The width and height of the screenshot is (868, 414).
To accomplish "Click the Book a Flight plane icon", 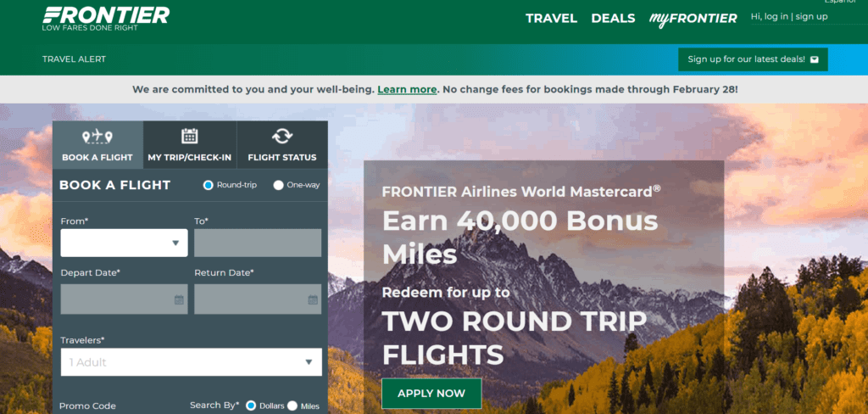I will coord(97,137).
